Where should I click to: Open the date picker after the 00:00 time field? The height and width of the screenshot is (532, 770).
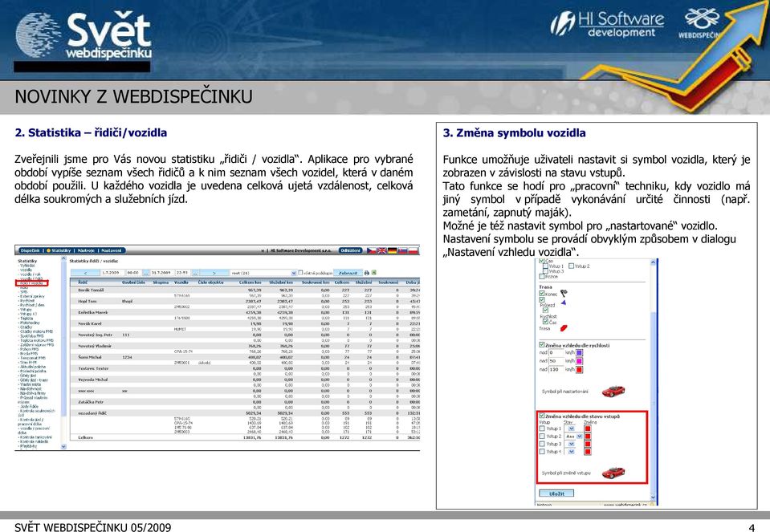coord(145,273)
